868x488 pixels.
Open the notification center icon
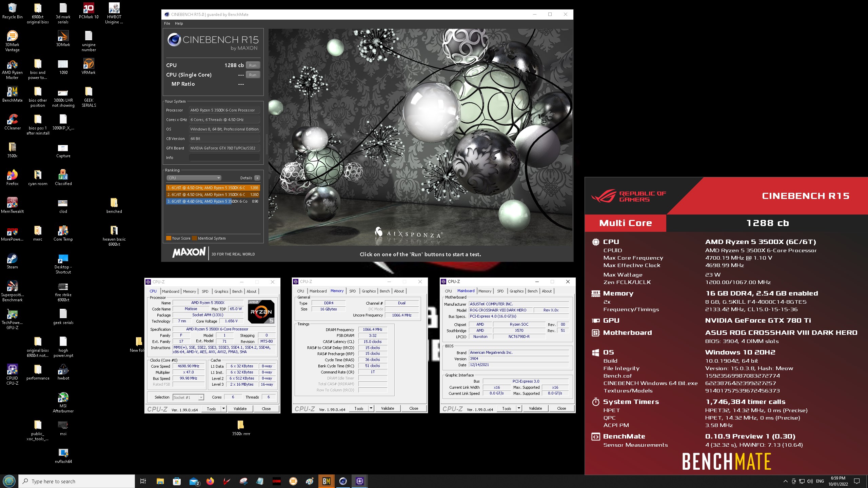click(x=857, y=481)
